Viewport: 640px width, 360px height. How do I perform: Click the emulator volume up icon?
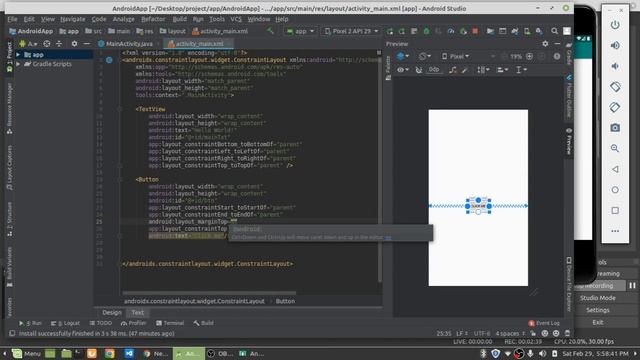coord(615,45)
